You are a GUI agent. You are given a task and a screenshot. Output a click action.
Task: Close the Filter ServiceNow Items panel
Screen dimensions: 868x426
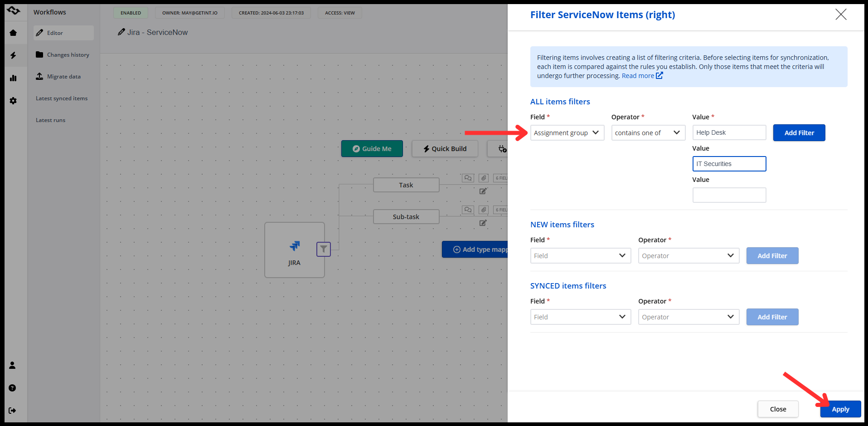click(841, 15)
